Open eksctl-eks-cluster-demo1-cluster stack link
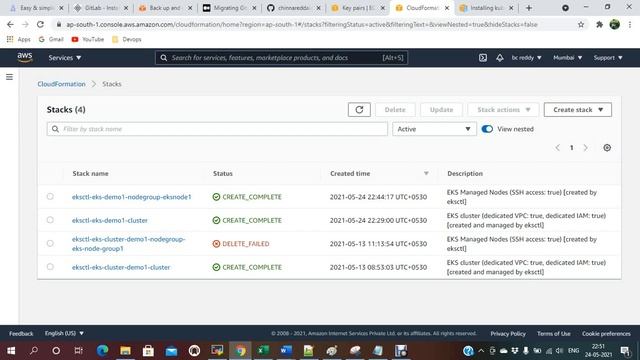The height and width of the screenshot is (360, 640). (121, 267)
